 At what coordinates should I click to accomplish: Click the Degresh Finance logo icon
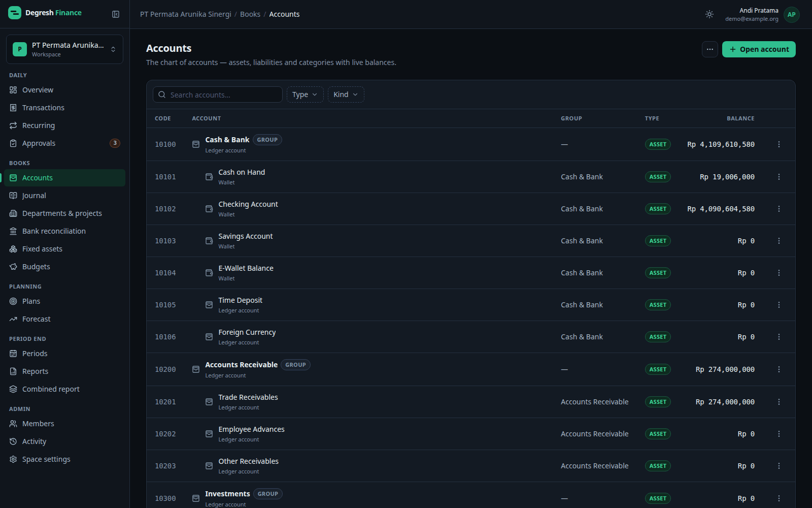tap(15, 13)
